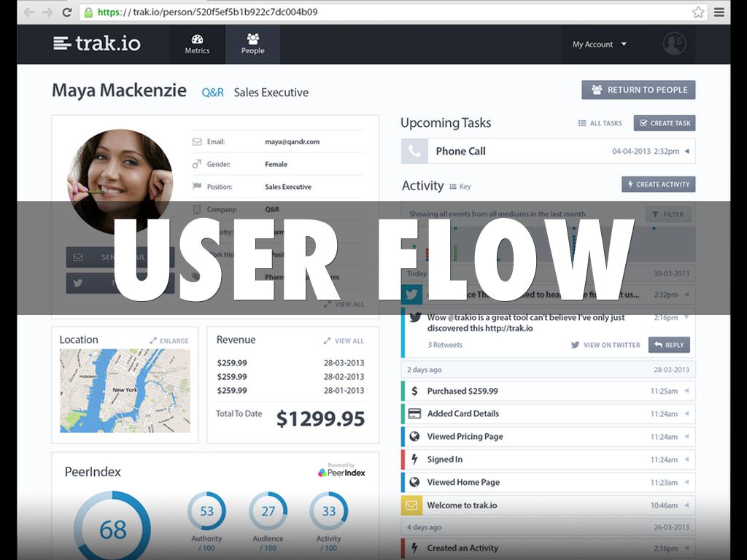The height and width of the screenshot is (560, 747).
Task: Switch to the People tab
Action: click(x=253, y=44)
